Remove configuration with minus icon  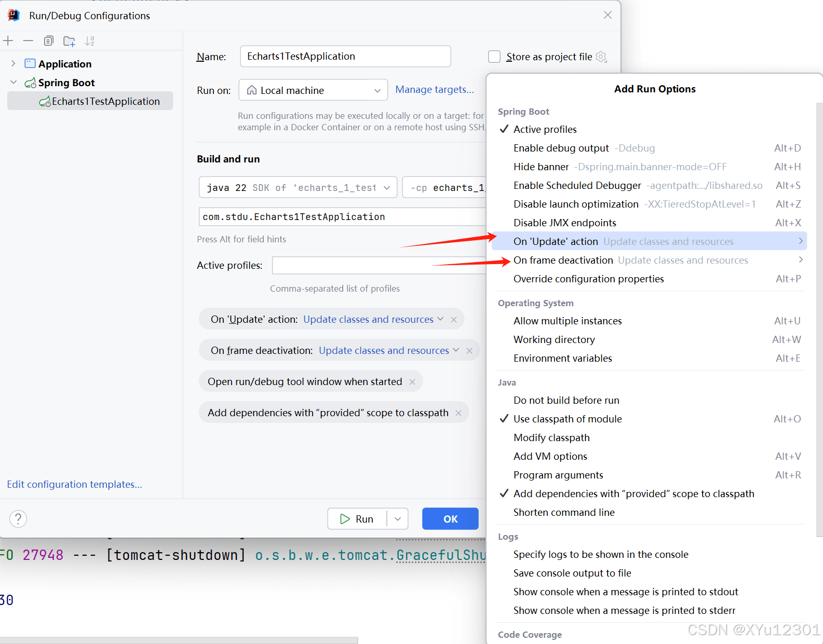coord(28,41)
